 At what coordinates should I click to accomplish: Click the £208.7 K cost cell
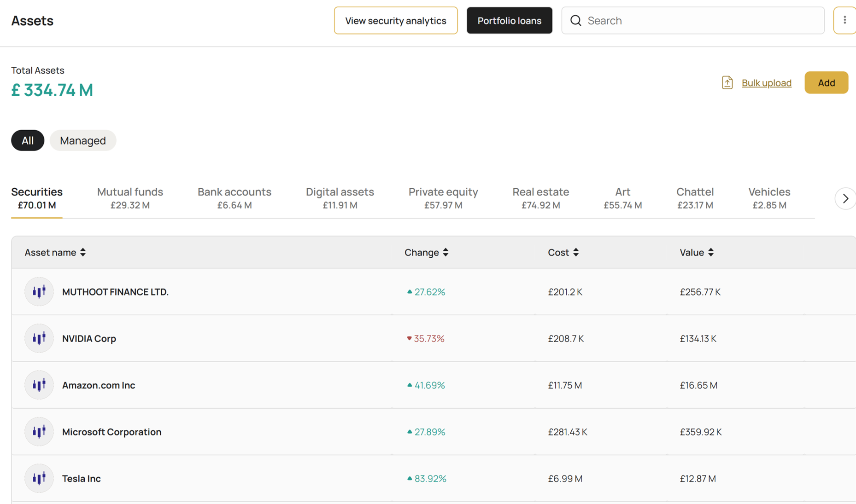(x=566, y=339)
